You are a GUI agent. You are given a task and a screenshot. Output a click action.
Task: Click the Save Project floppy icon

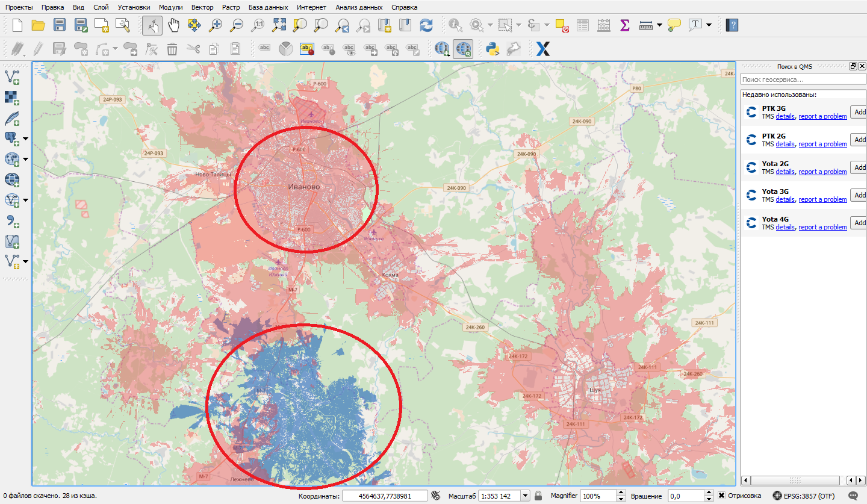(59, 25)
